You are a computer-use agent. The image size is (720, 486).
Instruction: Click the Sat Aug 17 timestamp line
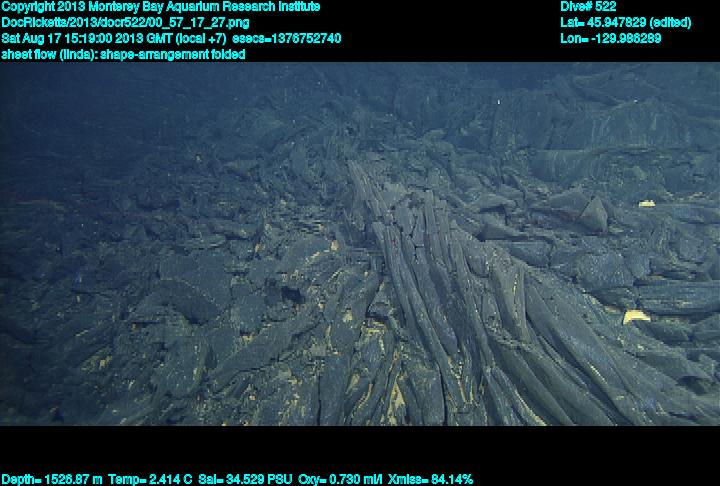click(x=171, y=38)
